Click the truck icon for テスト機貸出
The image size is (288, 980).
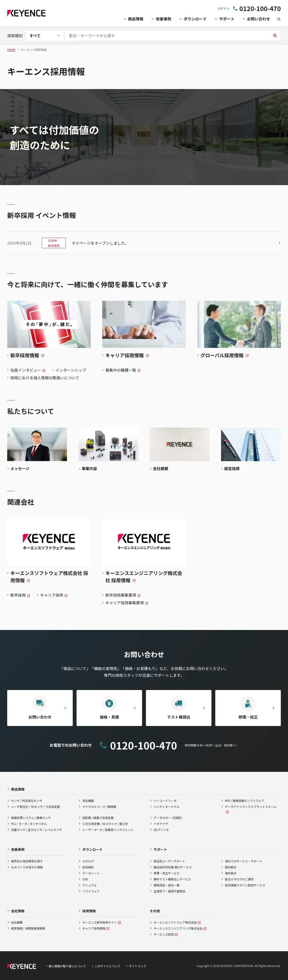(178, 703)
